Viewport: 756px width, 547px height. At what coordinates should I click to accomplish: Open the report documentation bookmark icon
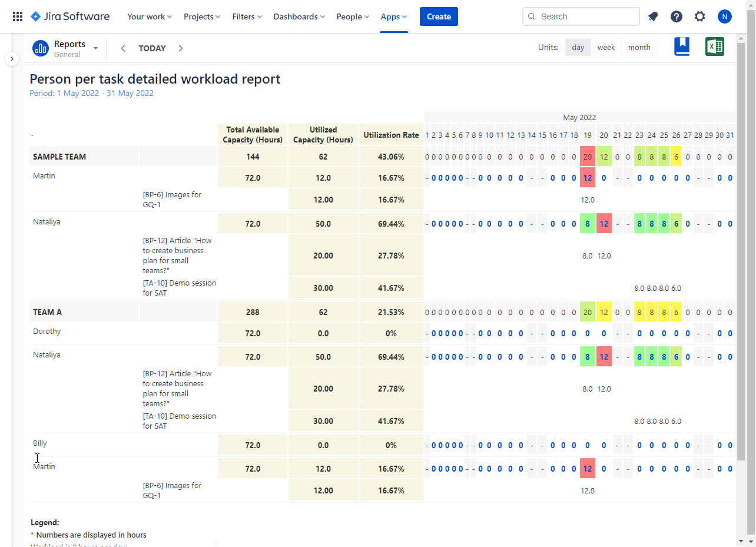[x=681, y=47]
